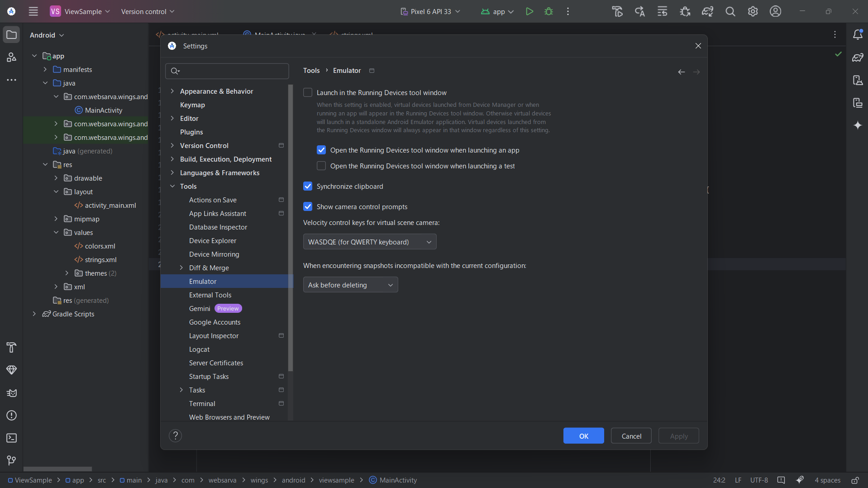Select Terminal in the Tools settings

click(x=202, y=403)
